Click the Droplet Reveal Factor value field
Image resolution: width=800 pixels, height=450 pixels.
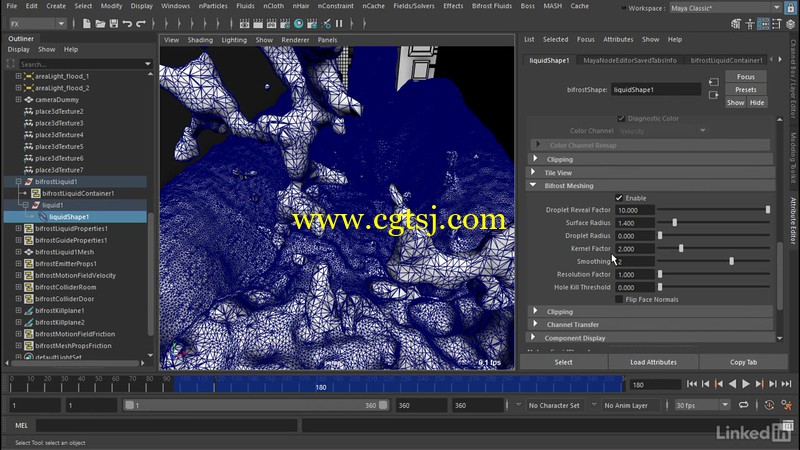click(635, 210)
